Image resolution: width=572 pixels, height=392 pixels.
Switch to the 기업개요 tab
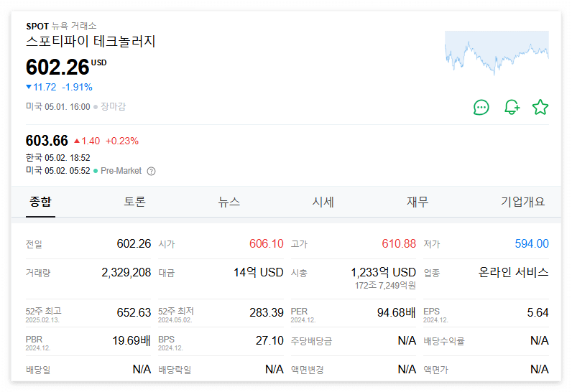(522, 202)
